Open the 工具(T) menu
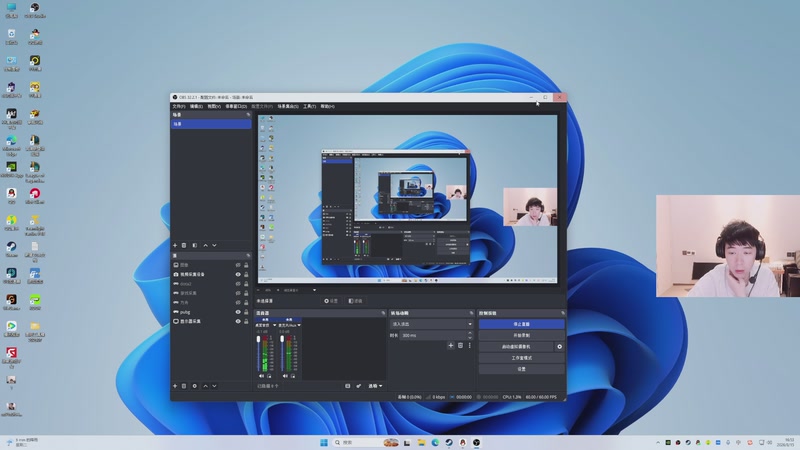The width and height of the screenshot is (800, 450). tap(310, 107)
